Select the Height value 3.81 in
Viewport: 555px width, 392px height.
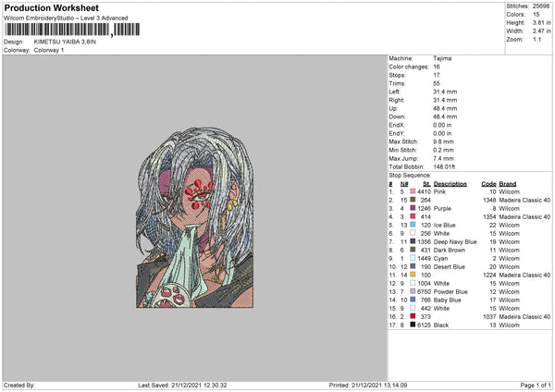coord(541,22)
